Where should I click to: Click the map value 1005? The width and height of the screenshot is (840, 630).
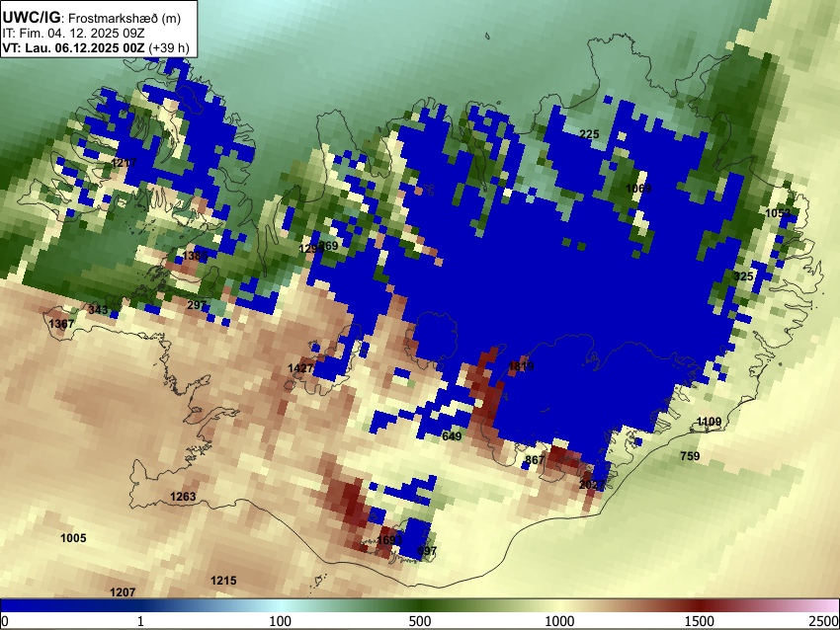coord(73,538)
